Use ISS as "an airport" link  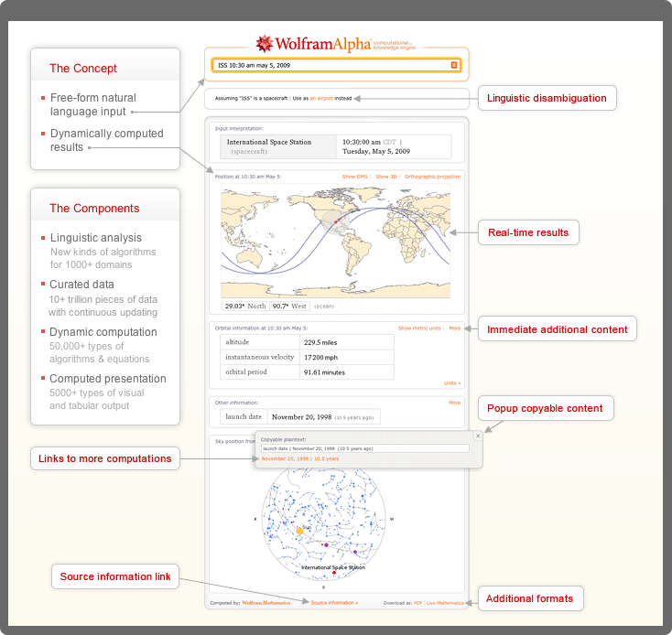pyautogui.click(x=321, y=97)
